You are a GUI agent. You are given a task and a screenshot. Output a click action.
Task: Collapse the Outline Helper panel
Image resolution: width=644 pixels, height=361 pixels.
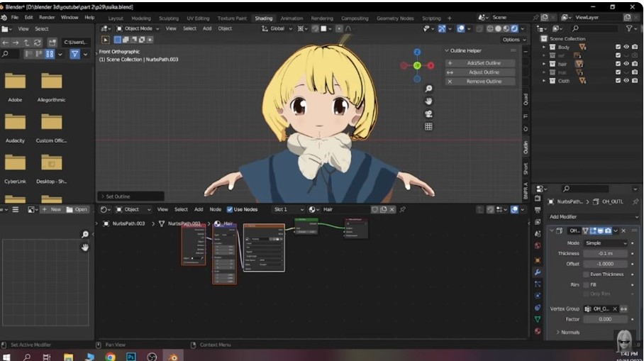coord(447,50)
